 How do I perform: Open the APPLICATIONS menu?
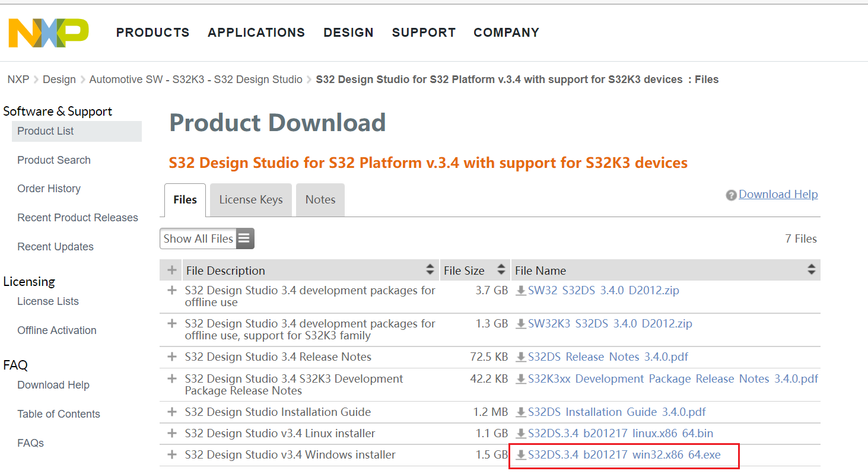point(256,33)
